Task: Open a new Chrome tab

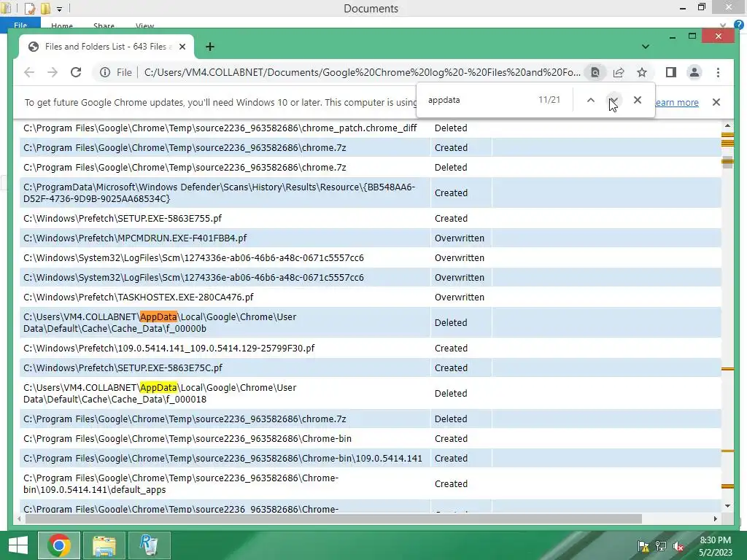Action: [209, 47]
